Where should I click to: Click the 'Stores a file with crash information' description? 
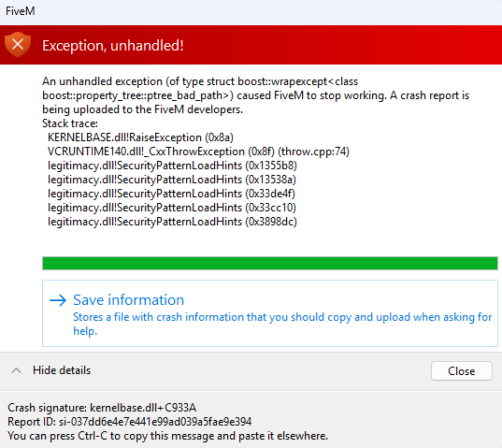282,324
